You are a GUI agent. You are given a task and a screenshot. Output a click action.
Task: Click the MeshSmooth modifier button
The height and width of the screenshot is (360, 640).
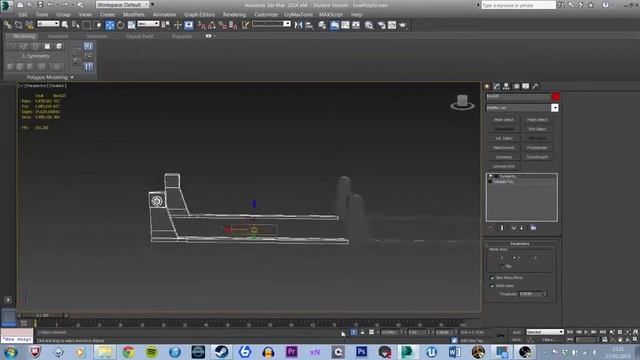coord(504,148)
